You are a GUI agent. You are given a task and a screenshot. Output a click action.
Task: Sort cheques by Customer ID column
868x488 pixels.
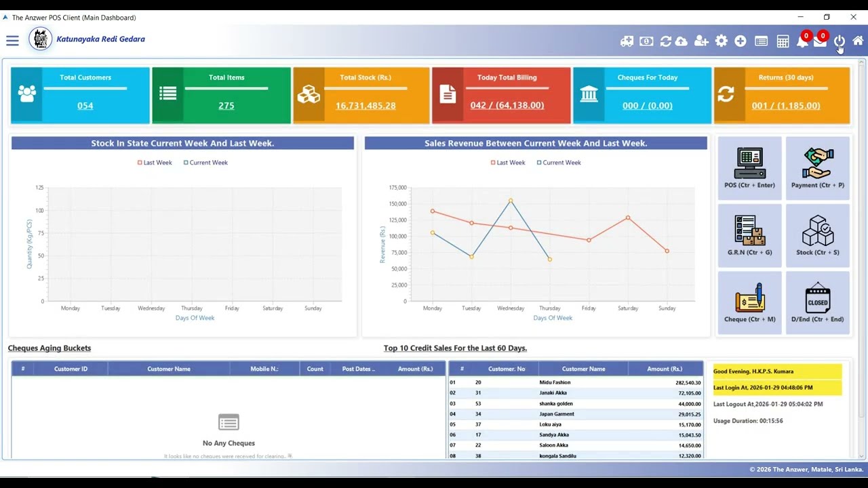click(x=71, y=369)
